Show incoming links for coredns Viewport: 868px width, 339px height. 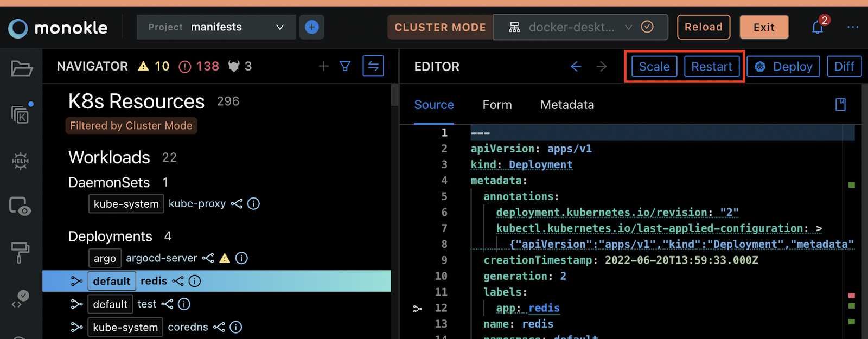[76, 327]
